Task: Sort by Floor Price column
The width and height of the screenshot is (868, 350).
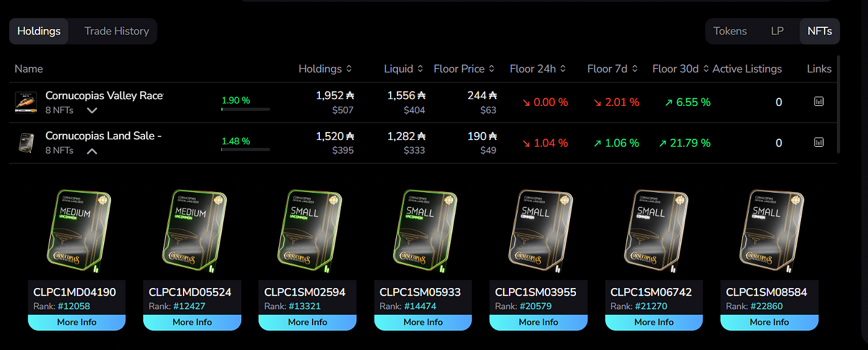Action: [464, 69]
